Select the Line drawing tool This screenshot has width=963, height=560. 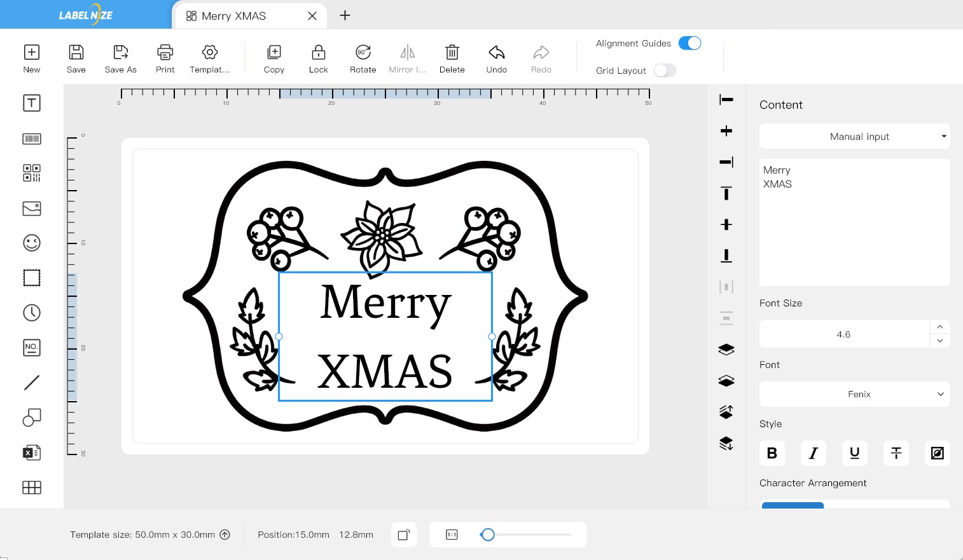(32, 382)
